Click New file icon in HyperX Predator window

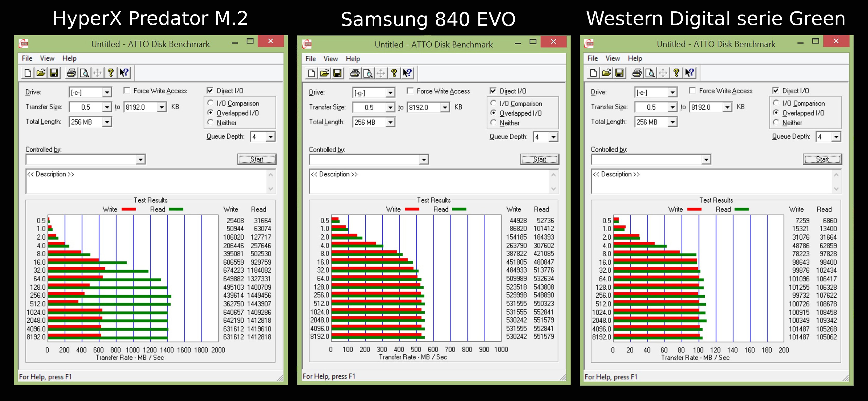[x=28, y=73]
